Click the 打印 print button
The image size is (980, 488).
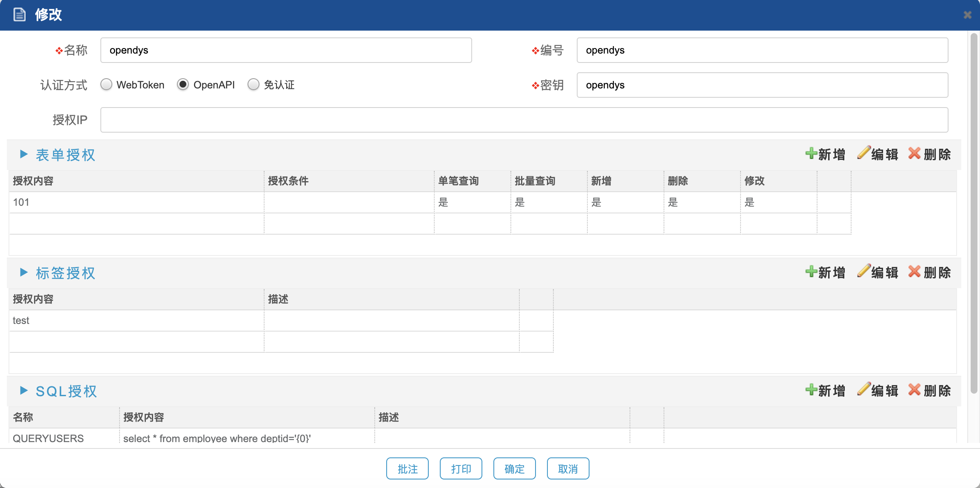click(x=461, y=468)
